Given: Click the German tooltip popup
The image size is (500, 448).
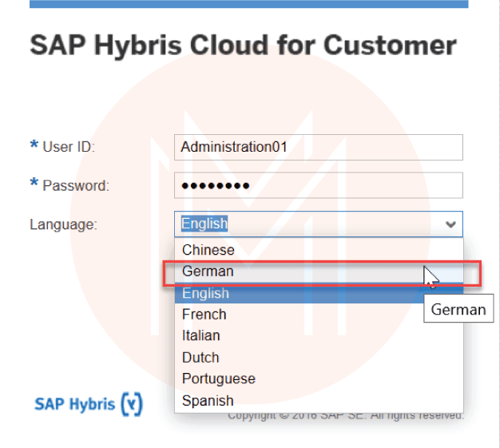Looking at the screenshot, I should [458, 310].
